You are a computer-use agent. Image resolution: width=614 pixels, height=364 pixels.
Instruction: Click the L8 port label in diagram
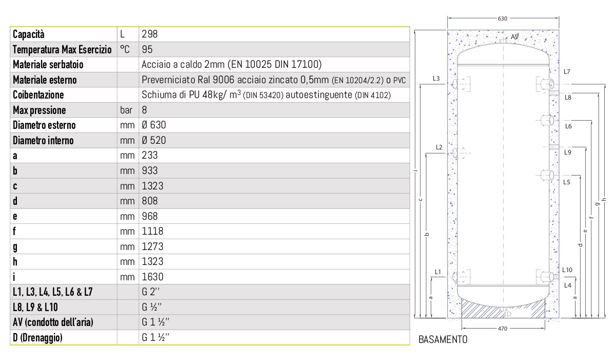568,97
